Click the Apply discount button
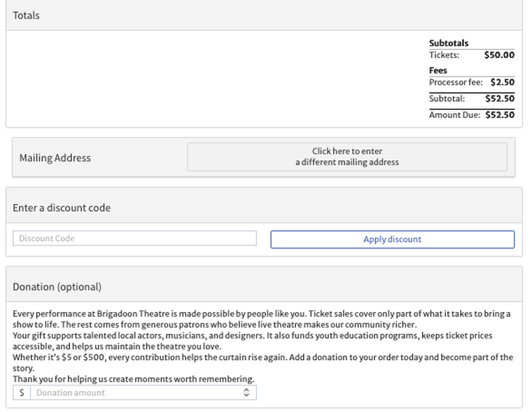 click(392, 240)
